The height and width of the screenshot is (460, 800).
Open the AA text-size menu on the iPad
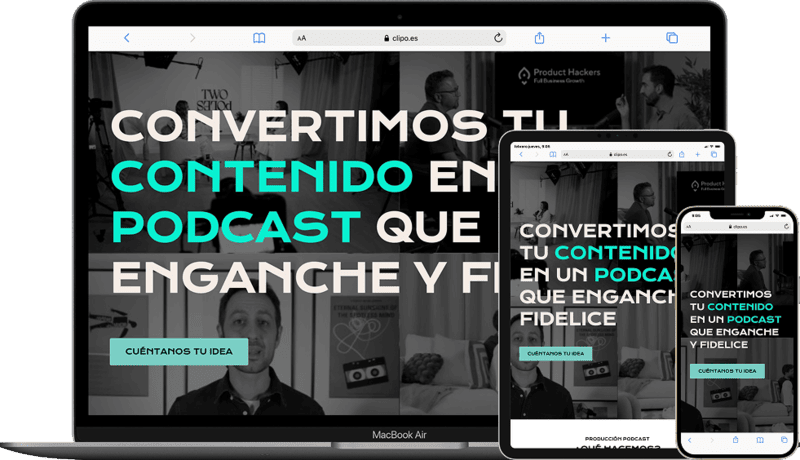click(x=565, y=155)
